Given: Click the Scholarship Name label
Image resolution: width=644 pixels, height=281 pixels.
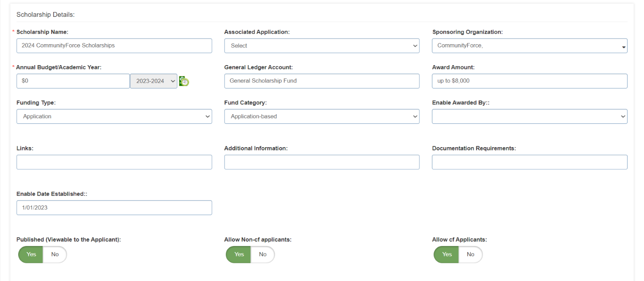Looking at the screenshot, I should pos(42,32).
